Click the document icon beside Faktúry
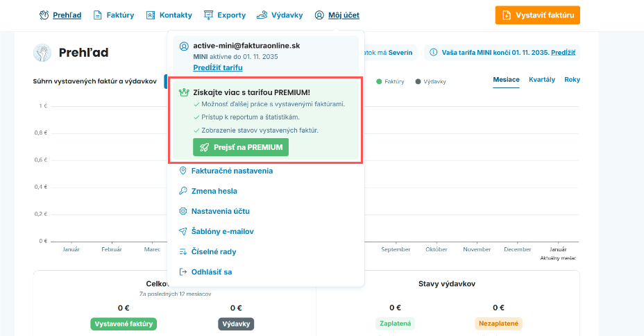Image resolution: width=644 pixels, height=336 pixels. point(97,15)
